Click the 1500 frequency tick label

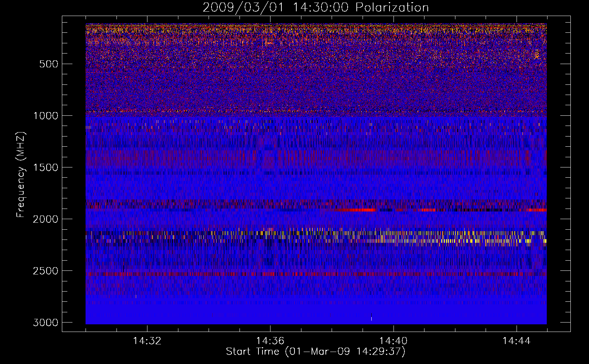click(x=46, y=167)
